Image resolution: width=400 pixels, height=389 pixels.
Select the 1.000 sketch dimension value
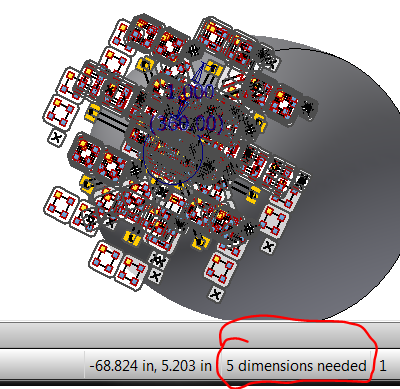pyautogui.click(x=190, y=91)
